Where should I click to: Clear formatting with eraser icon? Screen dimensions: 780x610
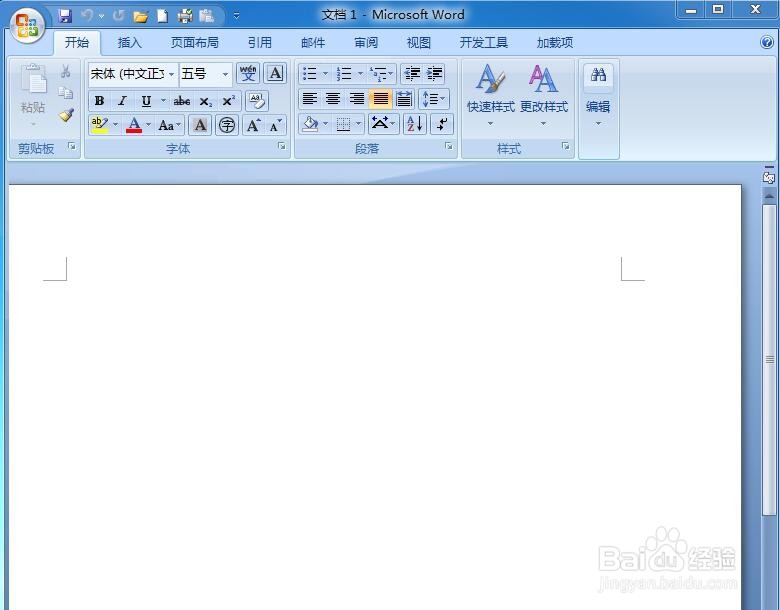(257, 101)
